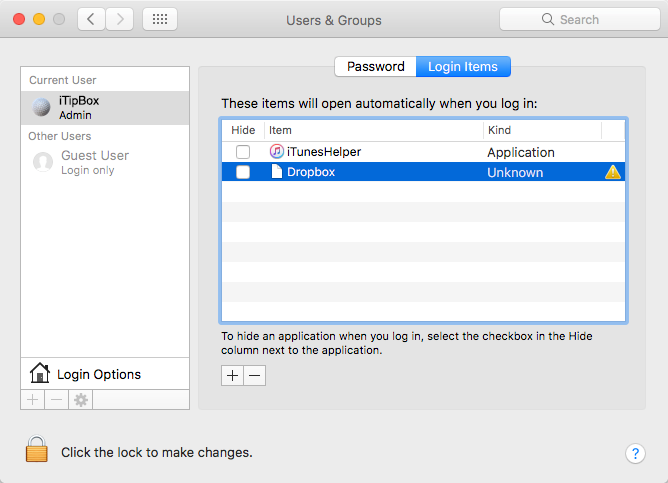Add a login item with plus button

click(233, 376)
